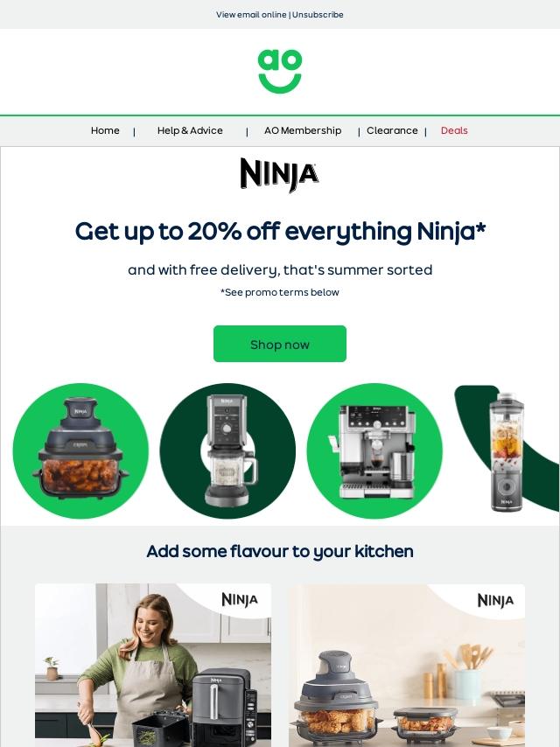Click Ninja logo on woman cooking card

coord(240,600)
